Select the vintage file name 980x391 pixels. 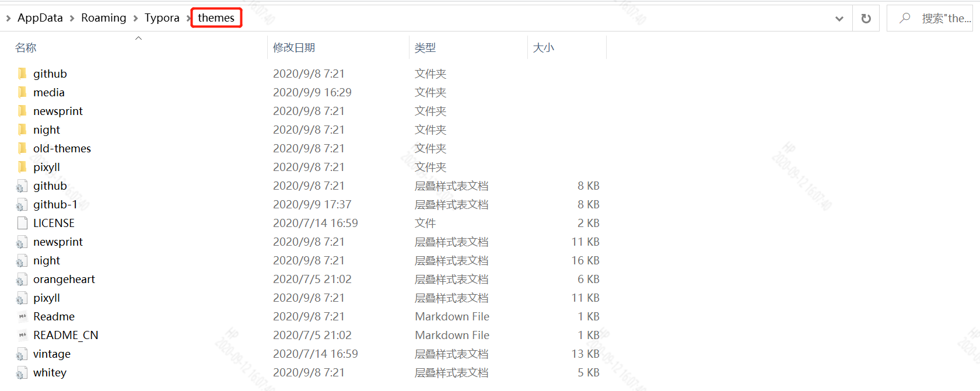coord(52,354)
